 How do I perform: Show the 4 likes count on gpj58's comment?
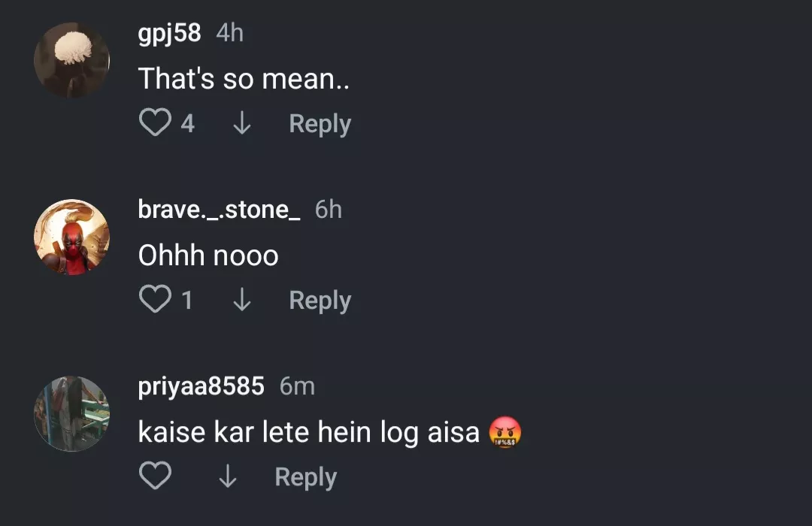coord(187,123)
